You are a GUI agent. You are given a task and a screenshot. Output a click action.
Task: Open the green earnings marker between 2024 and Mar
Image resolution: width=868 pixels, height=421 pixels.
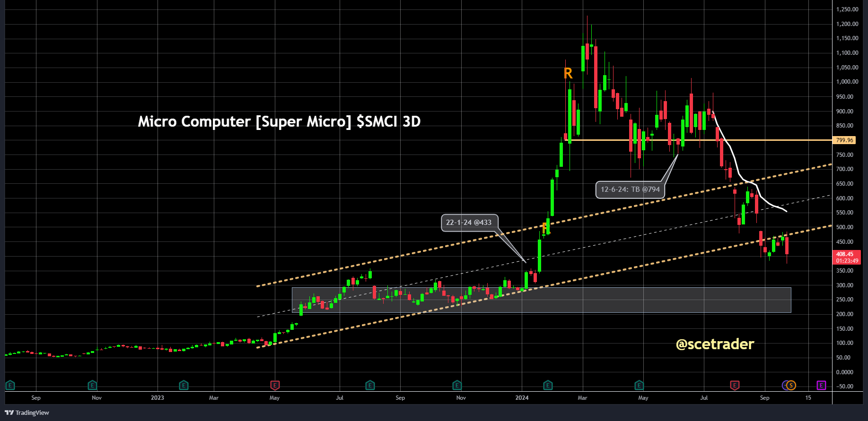[548, 385]
